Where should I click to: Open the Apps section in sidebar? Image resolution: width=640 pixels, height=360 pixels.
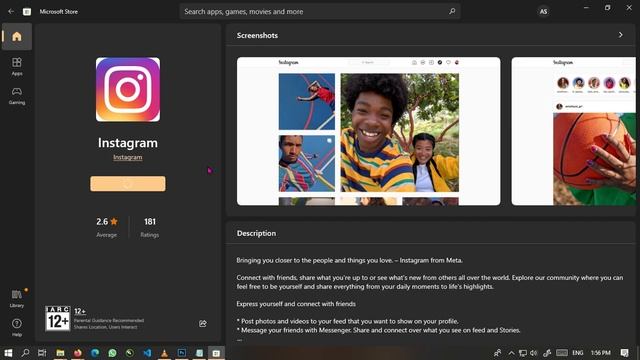(17, 66)
